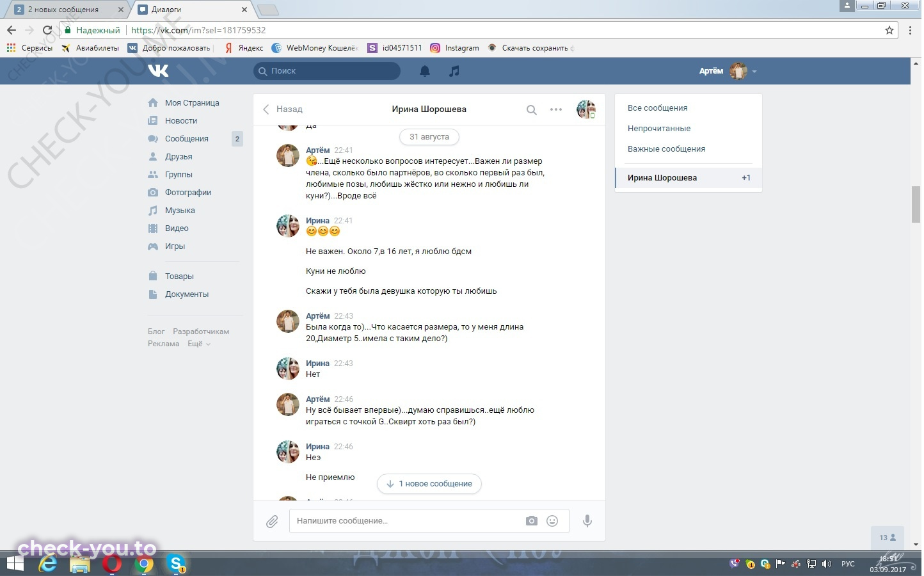Image resolution: width=924 pixels, height=576 pixels.
Task: Bookmark this page with the star icon
Action: tap(889, 30)
